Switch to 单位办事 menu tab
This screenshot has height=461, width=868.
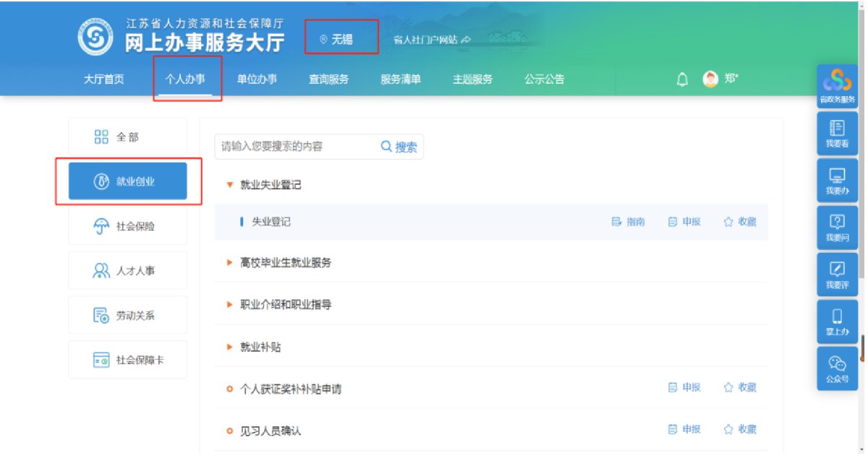(257, 79)
